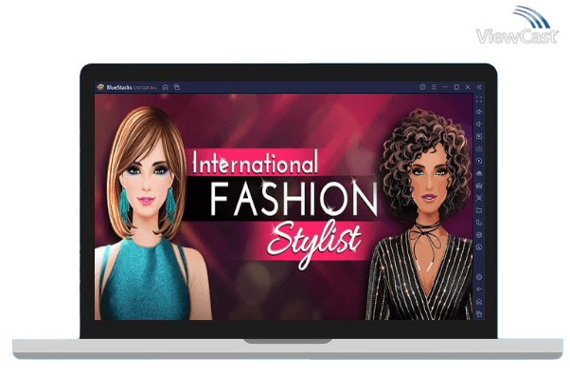570x392 pixels.
Task: Click the Install APK sidebar icon
Action: [x=479, y=173]
